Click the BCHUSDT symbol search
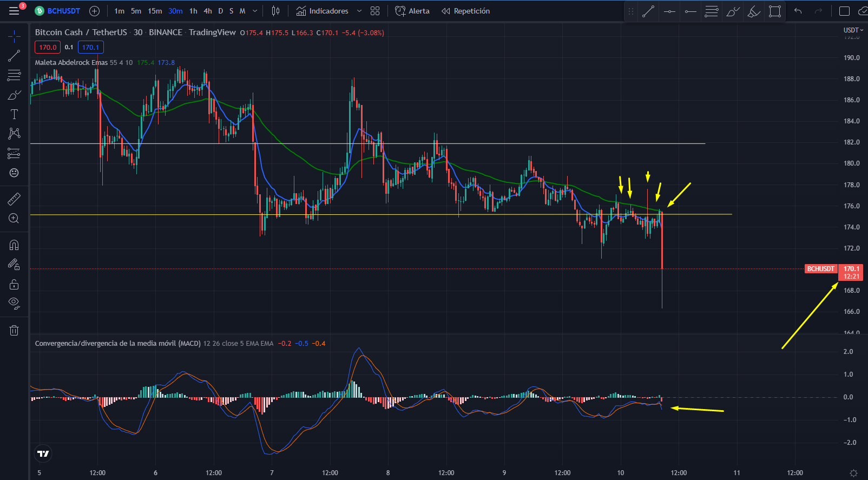This screenshot has height=480, width=868. 58,11
